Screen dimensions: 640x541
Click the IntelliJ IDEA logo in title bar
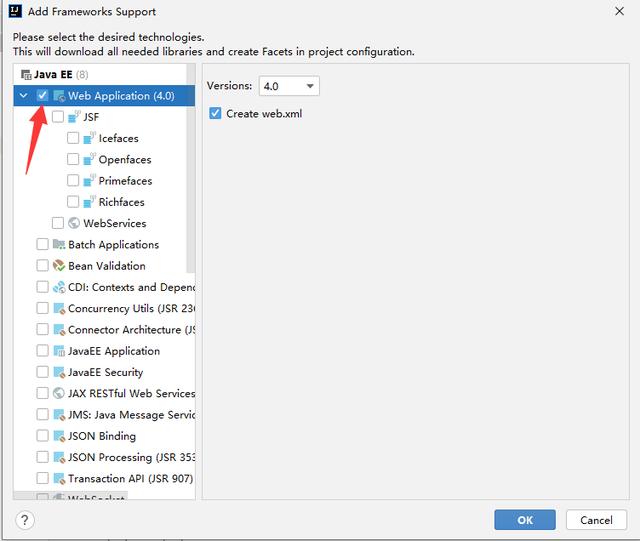(x=15, y=11)
